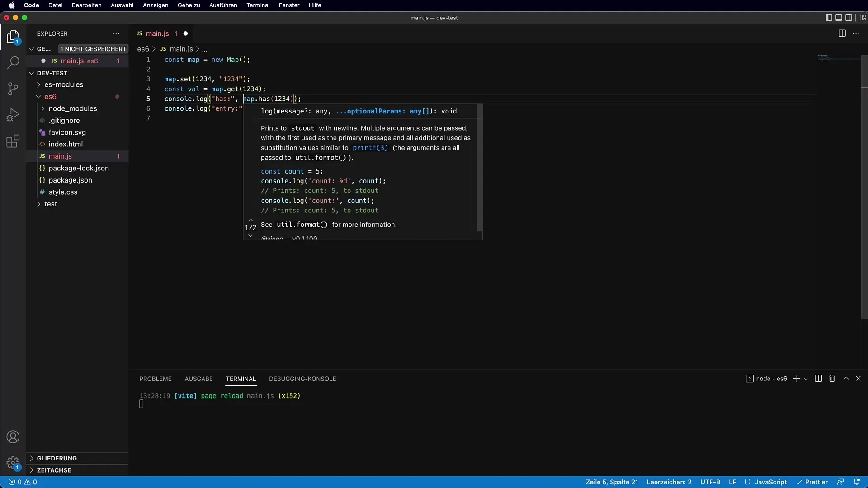Select main.js in open editors list

[77, 61]
